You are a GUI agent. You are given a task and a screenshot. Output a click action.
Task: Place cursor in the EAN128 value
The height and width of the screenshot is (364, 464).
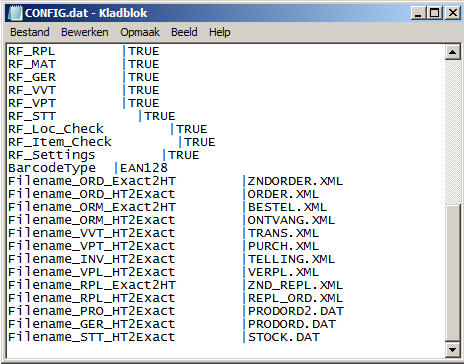[144, 168]
